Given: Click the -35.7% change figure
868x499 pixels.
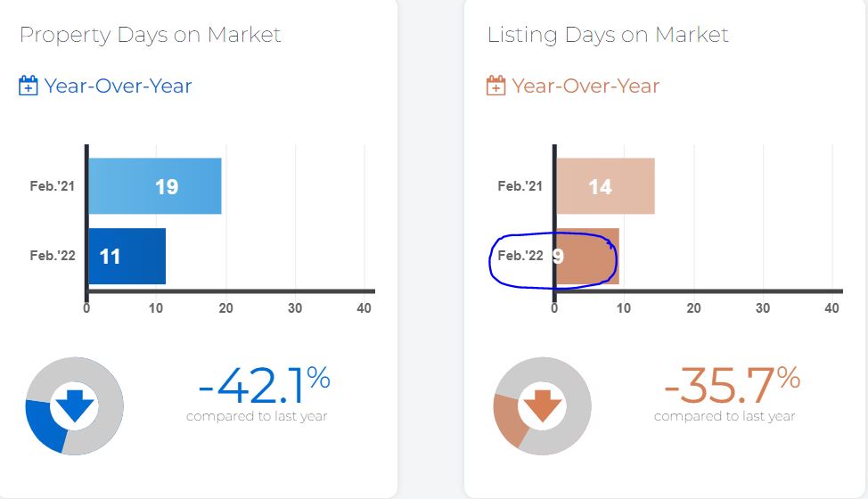Looking at the screenshot, I should pos(731,385).
